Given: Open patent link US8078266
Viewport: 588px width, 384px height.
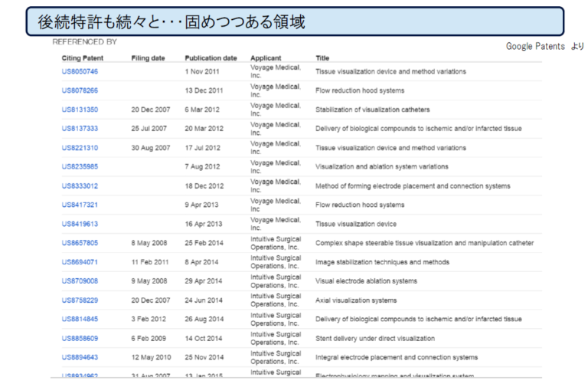Looking at the screenshot, I should pos(80,90).
